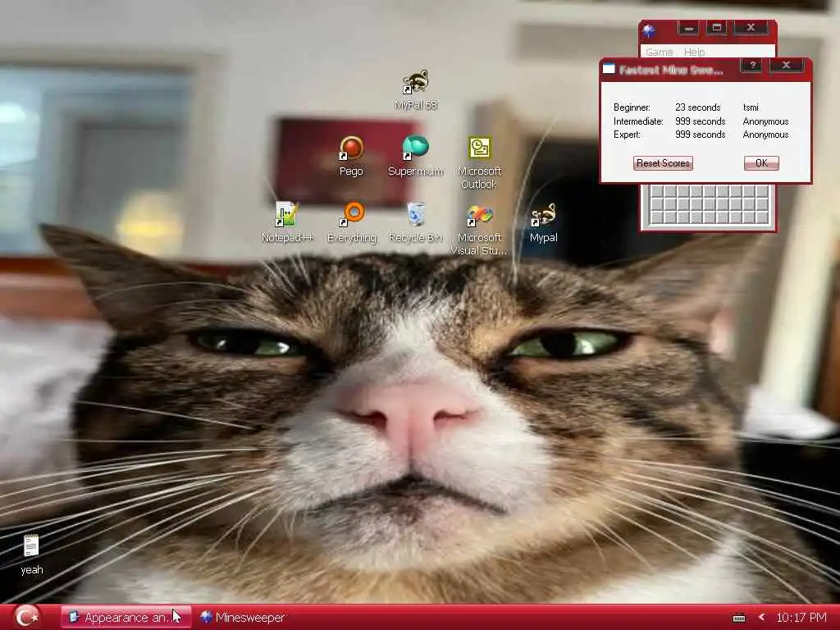Click Reset Scores button

click(x=663, y=163)
